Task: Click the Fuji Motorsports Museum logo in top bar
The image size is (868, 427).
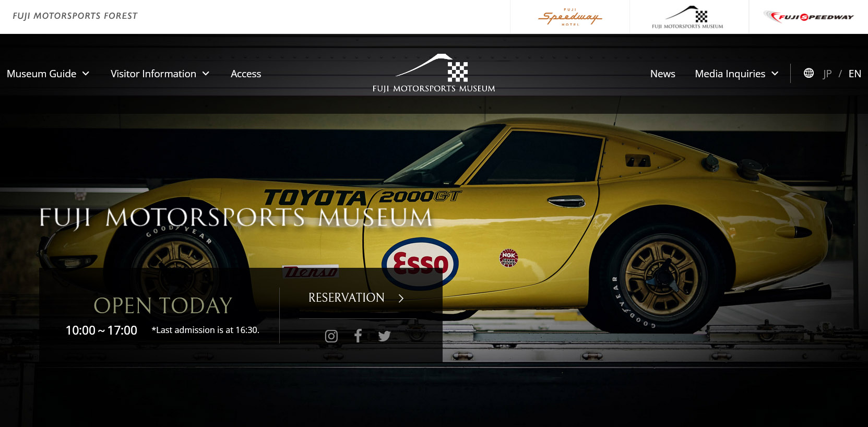Action: tap(687, 17)
